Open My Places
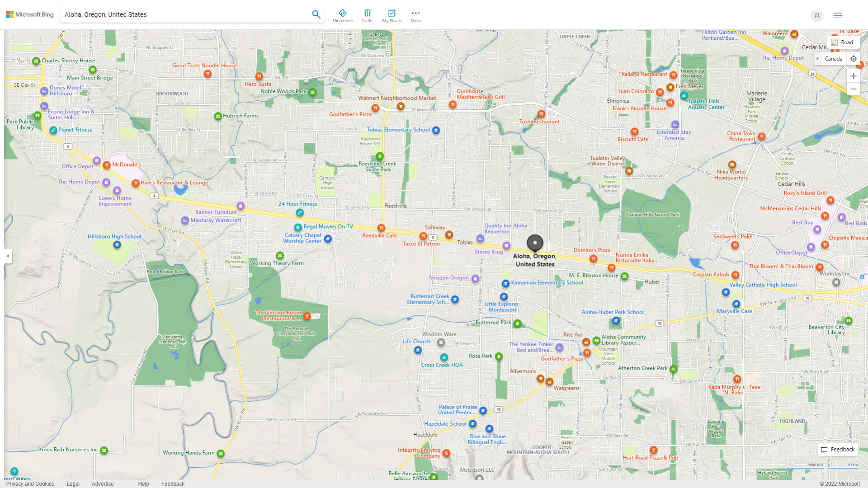 click(x=392, y=14)
